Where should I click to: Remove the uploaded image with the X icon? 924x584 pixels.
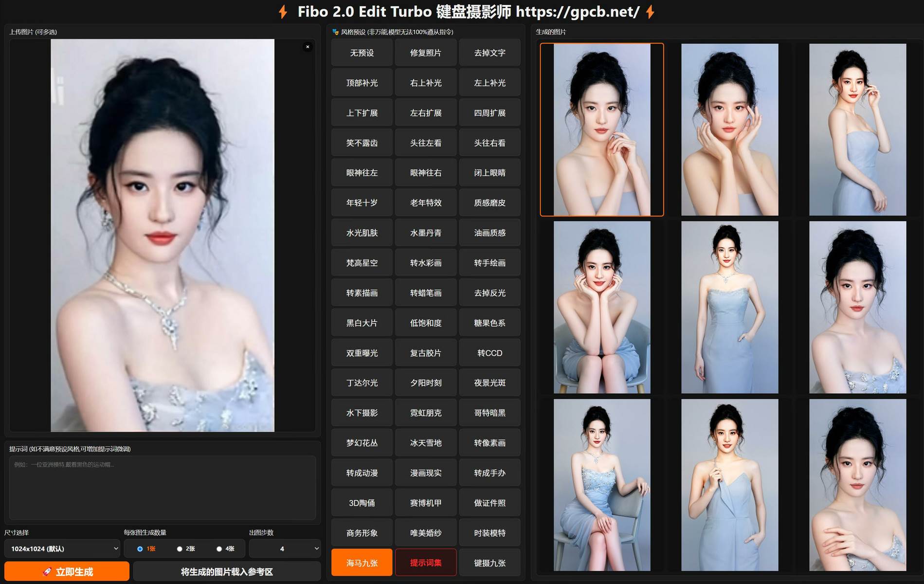click(308, 47)
